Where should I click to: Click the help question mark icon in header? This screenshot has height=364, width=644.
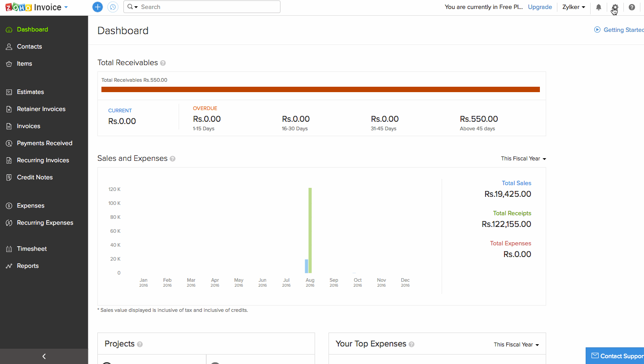pyautogui.click(x=631, y=7)
